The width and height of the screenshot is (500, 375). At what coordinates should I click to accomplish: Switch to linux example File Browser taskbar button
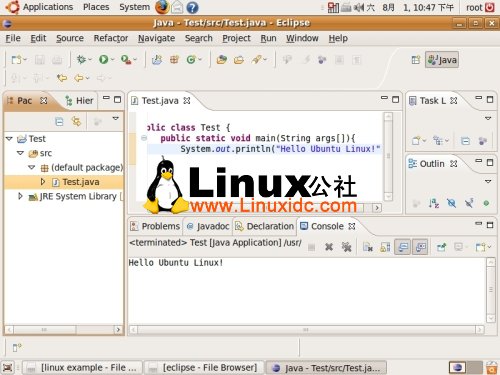[82, 368]
